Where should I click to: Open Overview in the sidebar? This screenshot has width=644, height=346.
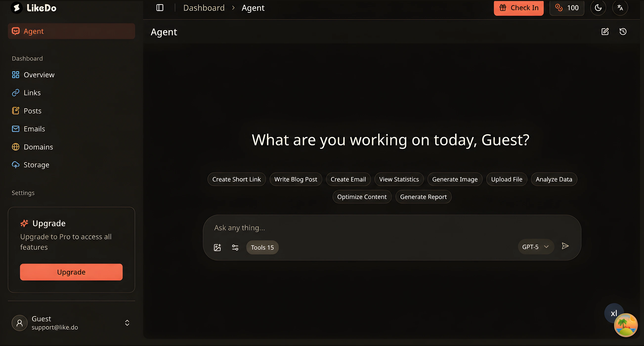[71, 75]
